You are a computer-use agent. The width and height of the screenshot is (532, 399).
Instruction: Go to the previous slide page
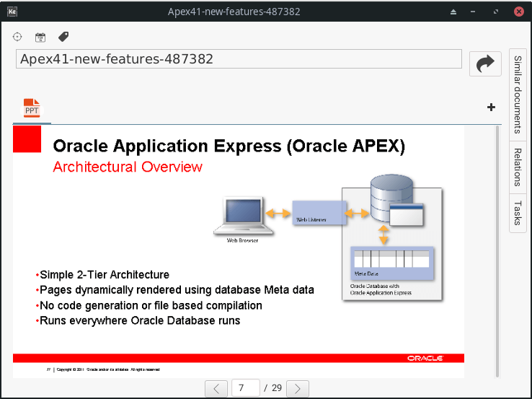pyautogui.click(x=216, y=388)
